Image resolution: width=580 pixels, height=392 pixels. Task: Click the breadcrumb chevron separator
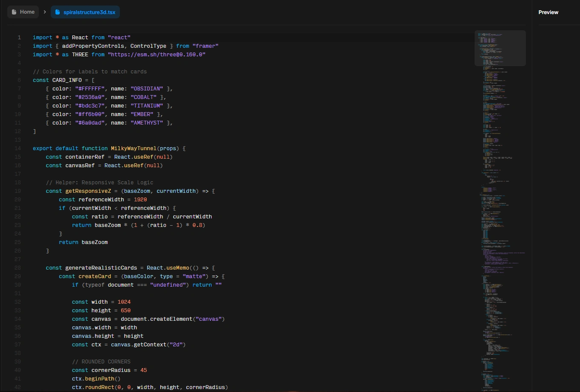tap(44, 12)
